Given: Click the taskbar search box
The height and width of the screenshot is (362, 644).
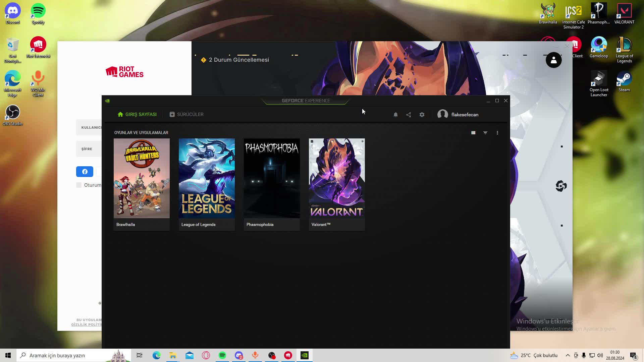Looking at the screenshot, I should 74,355.
